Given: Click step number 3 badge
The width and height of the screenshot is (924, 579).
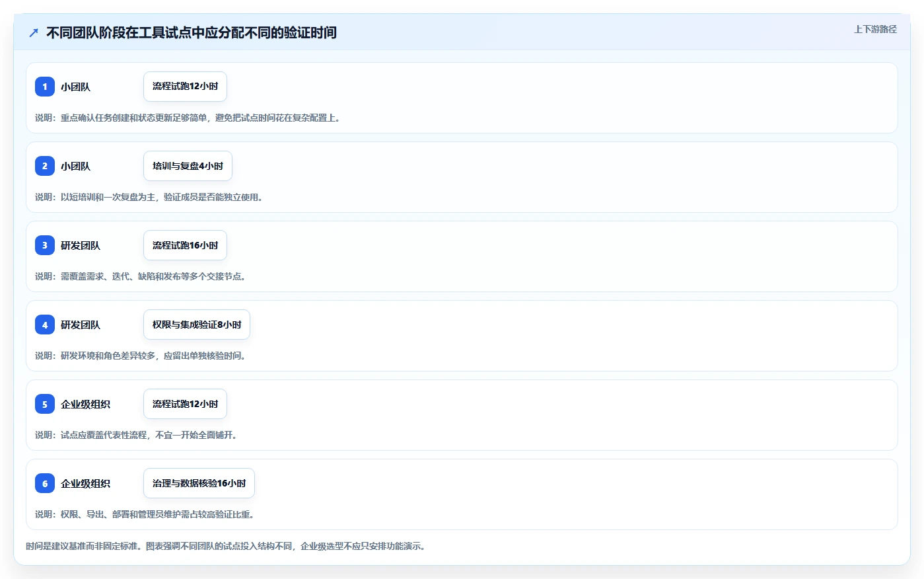Looking at the screenshot, I should click(45, 245).
